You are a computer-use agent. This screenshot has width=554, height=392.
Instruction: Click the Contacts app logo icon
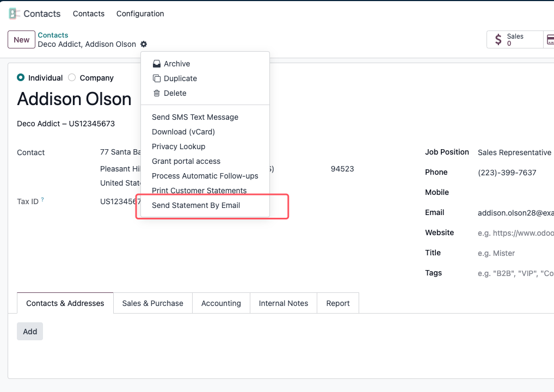[14, 14]
